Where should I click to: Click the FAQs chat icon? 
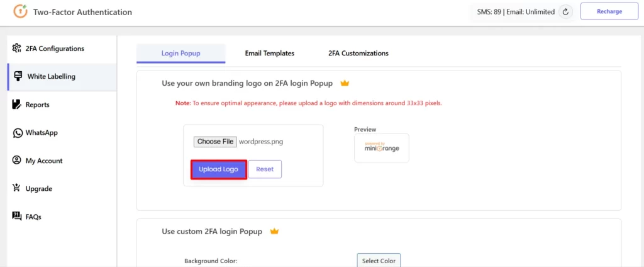17,217
